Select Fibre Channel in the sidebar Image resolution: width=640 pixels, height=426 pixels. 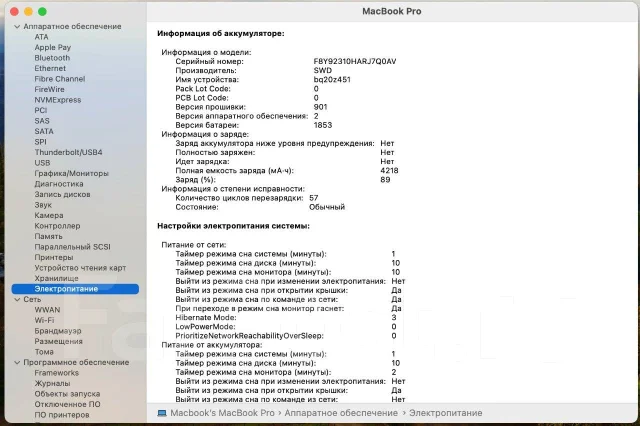click(x=60, y=79)
